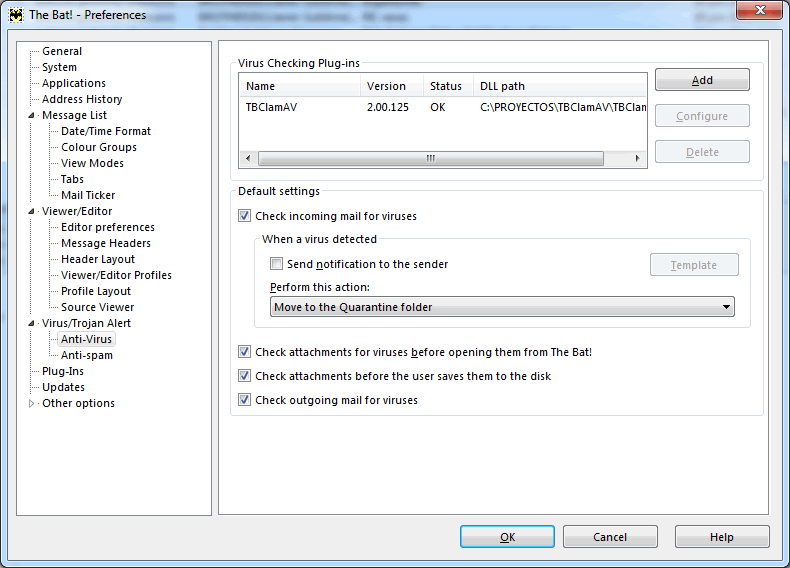This screenshot has height=568, width=790.
Task: Close the Preferences window
Action: (x=759, y=11)
